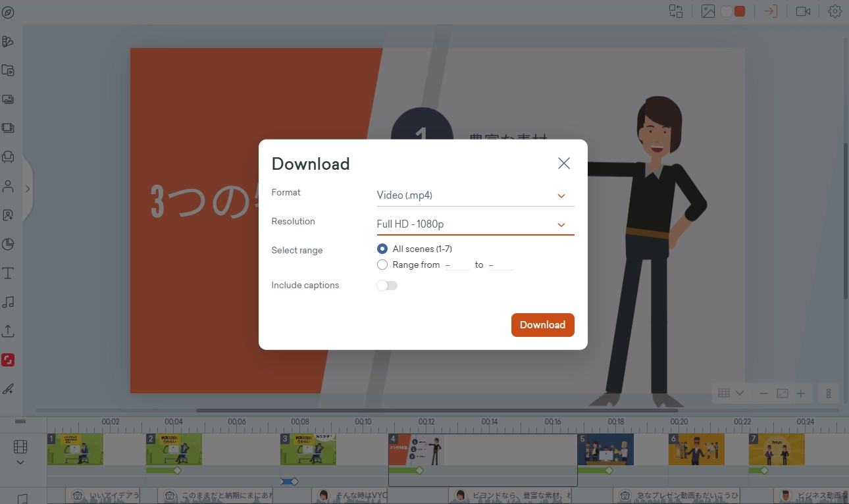Expand the chevron under the timeline scene-track icon
This screenshot has width=849, height=504.
tap(20, 463)
